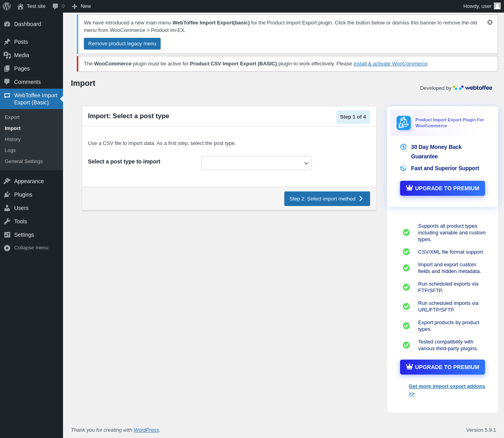Click green check beside CSV/XML file format
Screen dimensions: 504x438
(x=406, y=252)
